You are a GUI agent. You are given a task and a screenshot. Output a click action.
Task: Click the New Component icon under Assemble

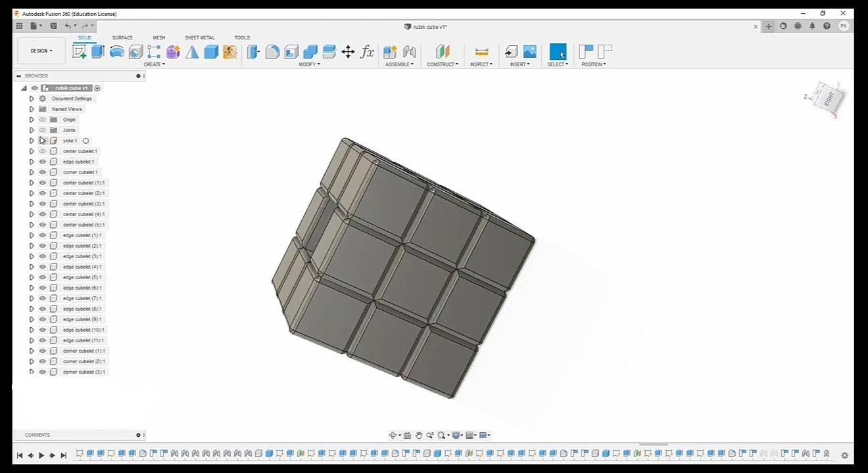click(389, 51)
